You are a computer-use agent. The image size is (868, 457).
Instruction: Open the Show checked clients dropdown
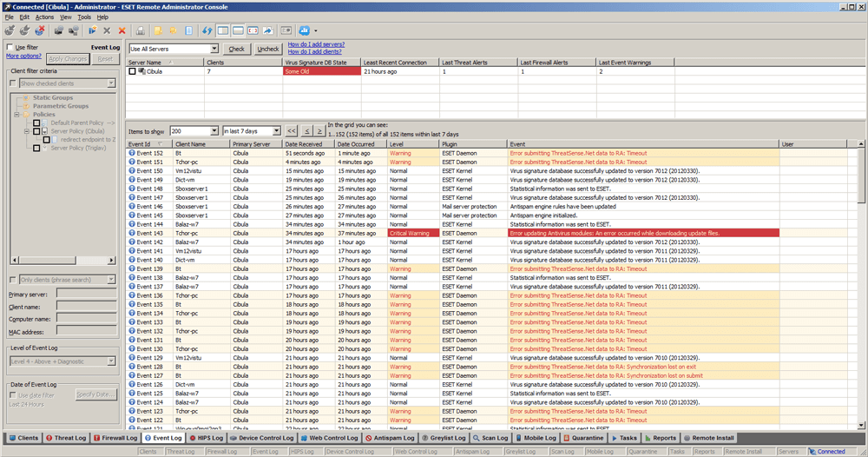coord(111,83)
